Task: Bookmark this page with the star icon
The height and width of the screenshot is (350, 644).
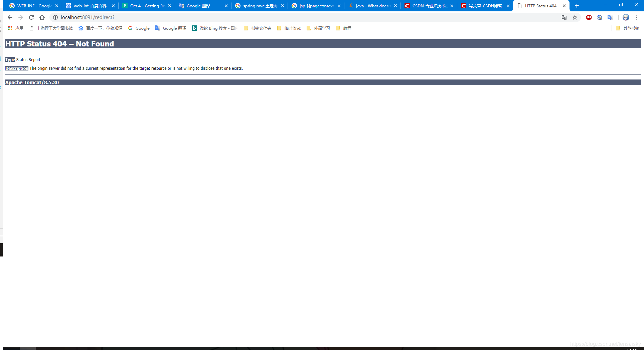Action: [x=575, y=17]
